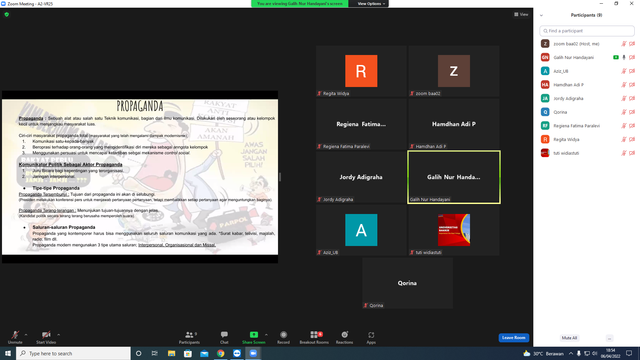Open the notification center icon

point(629,353)
